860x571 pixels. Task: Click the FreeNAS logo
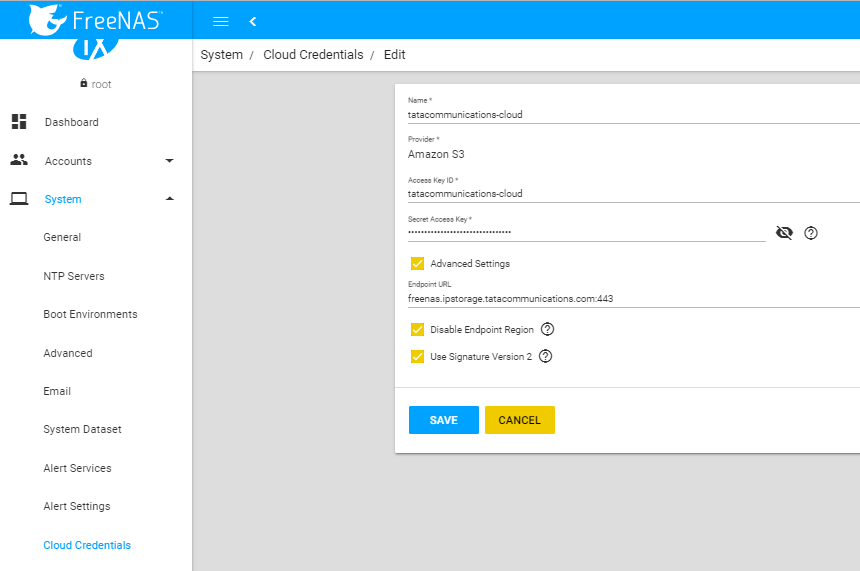pos(95,20)
